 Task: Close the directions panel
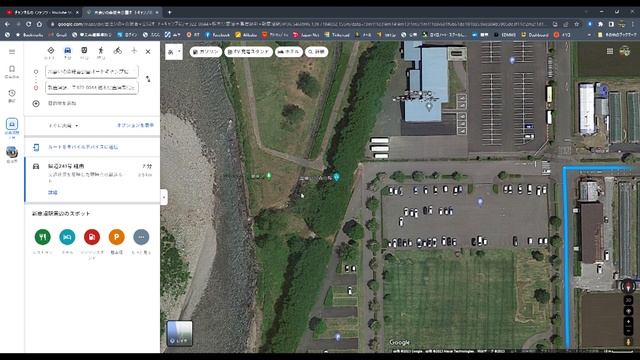tap(148, 51)
